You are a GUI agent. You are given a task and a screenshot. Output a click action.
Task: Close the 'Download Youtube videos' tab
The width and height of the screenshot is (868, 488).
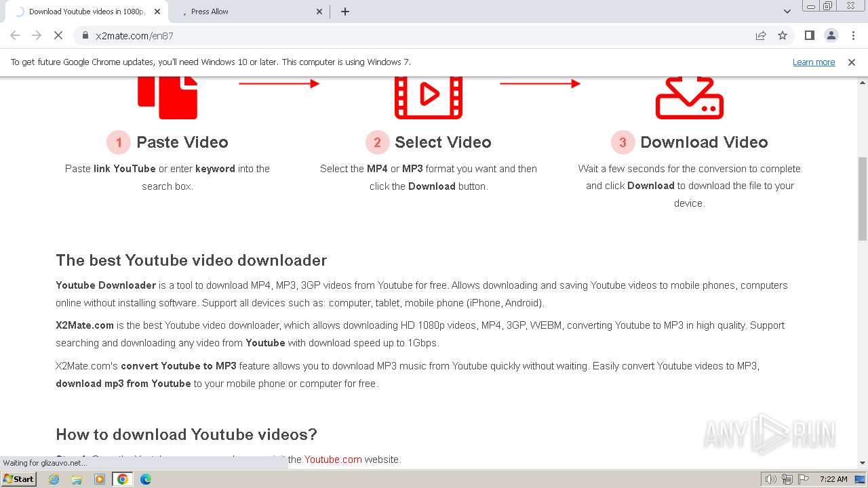tap(158, 12)
